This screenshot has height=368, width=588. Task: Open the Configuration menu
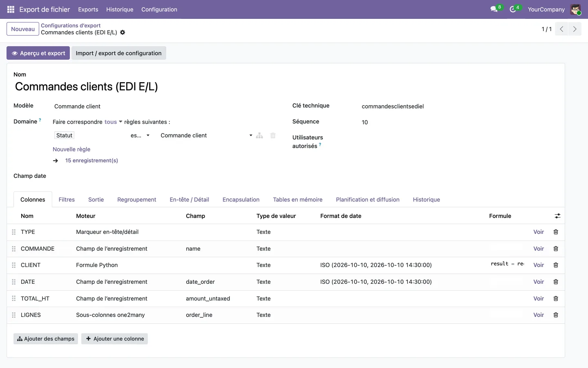pyautogui.click(x=159, y=9)
